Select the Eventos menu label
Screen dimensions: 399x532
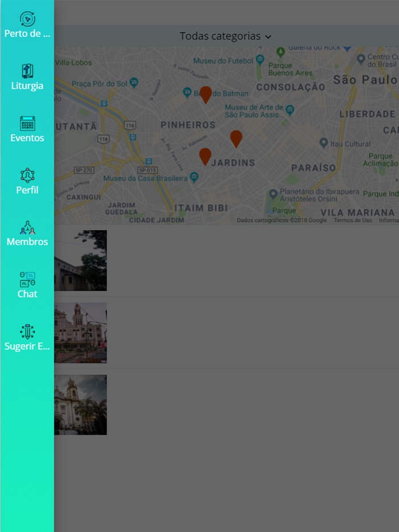pyautogui.click(x=27, y=138)
